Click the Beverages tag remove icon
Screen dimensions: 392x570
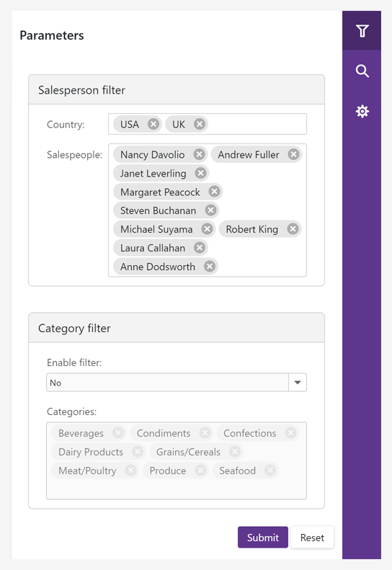tap(118, 433)
